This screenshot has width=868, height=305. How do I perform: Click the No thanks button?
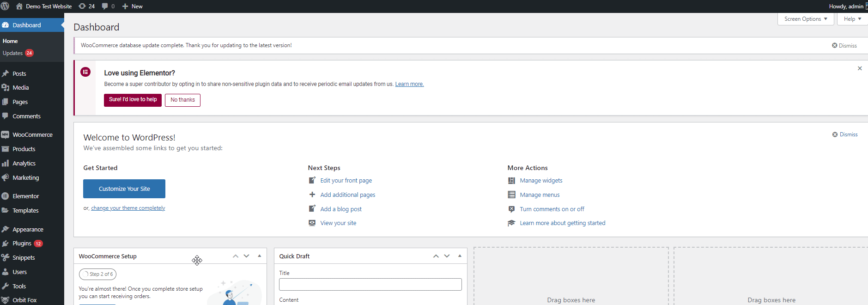tap(182, 100)
